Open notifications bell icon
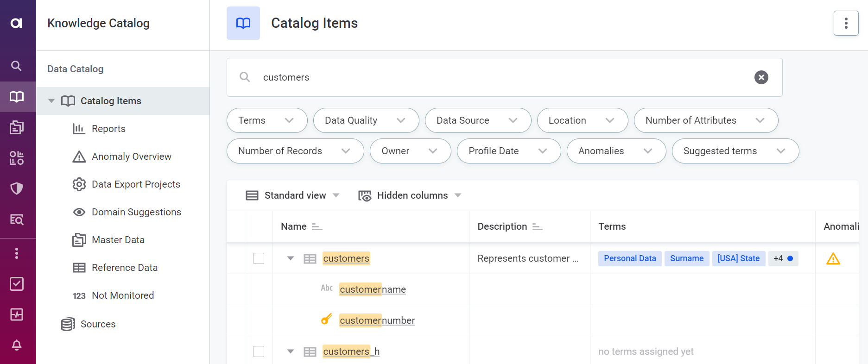Screen dimensions: 868x364 tap(17, 345)
